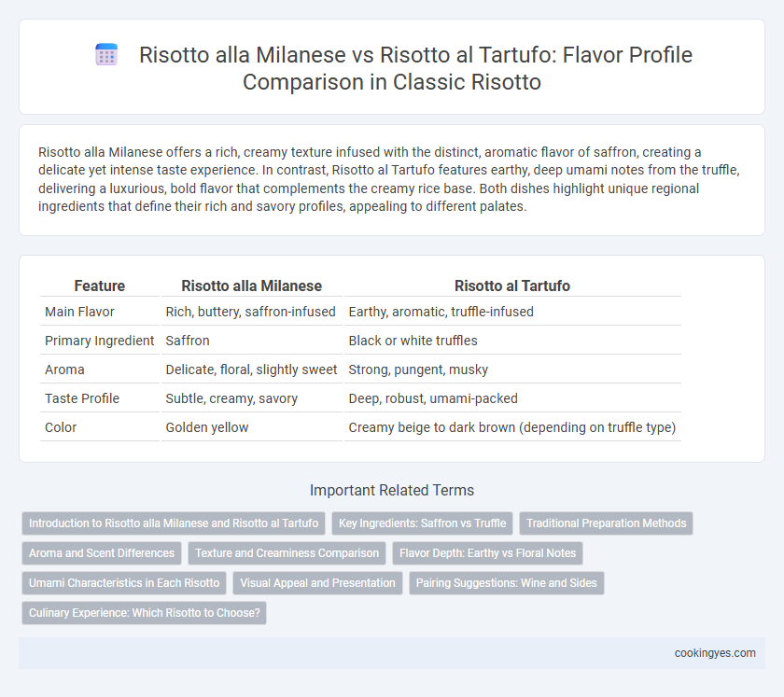784x697 pixels.
Task: Click the 'Subtle, creamy, savory' cell
Action: (x=251, y=399)
